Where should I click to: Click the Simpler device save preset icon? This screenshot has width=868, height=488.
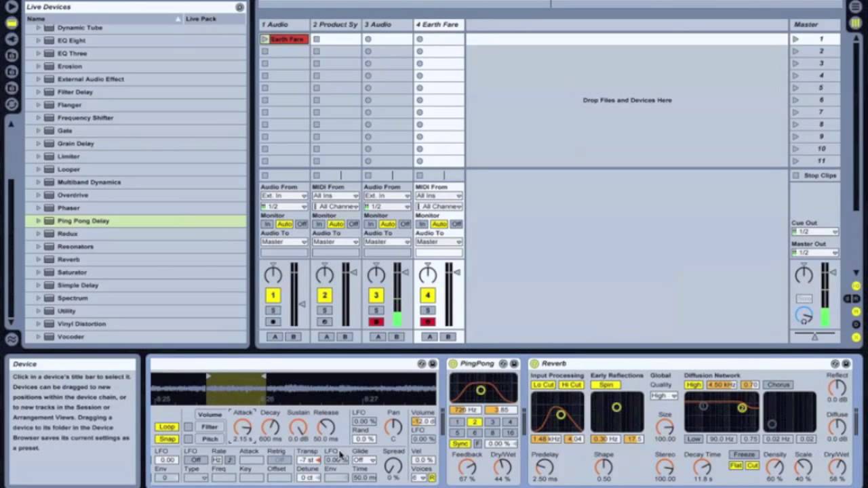433,364
